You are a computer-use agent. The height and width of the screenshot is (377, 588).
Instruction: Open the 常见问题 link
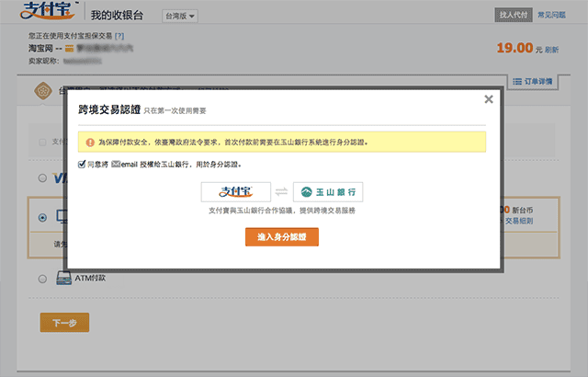[x=551, y=15]
